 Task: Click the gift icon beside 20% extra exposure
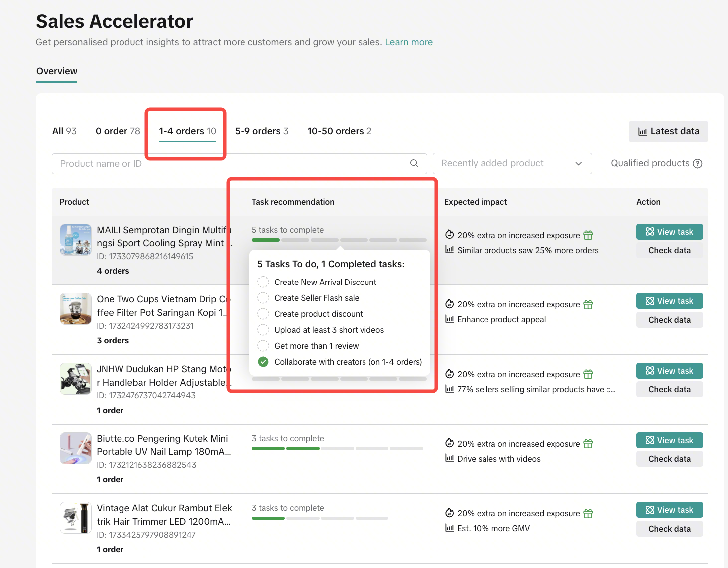pyautogui.click(x=588, y=235)
